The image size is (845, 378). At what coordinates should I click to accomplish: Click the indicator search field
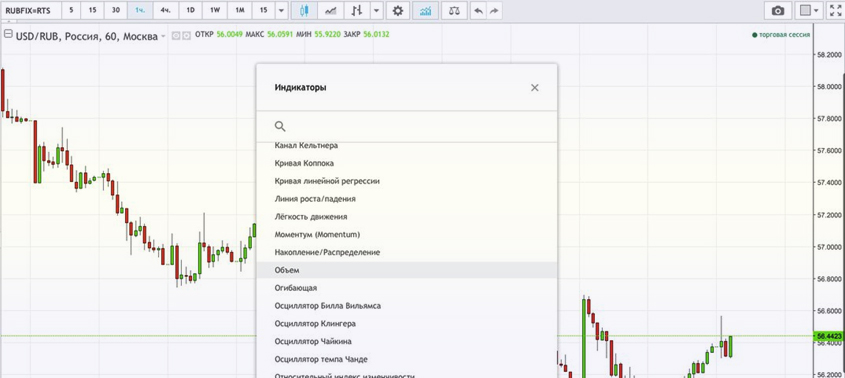point(407,126)
